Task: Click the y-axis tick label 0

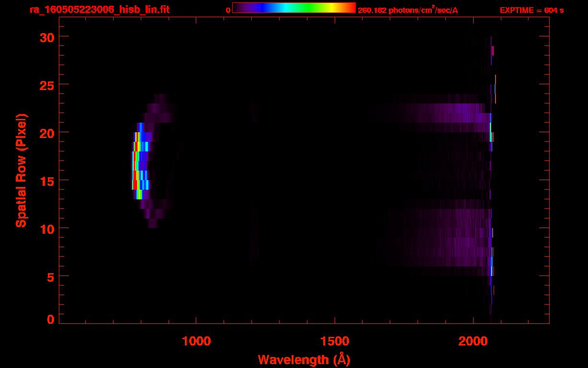Action: pyautogui.click(x=50, y=320)
